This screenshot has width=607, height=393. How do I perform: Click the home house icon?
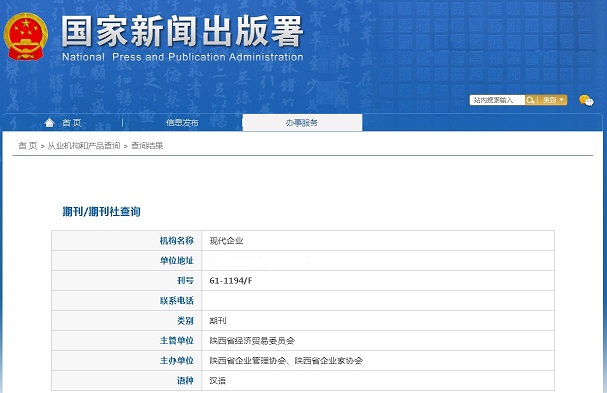pyautogui.click(x=49, y=123)
